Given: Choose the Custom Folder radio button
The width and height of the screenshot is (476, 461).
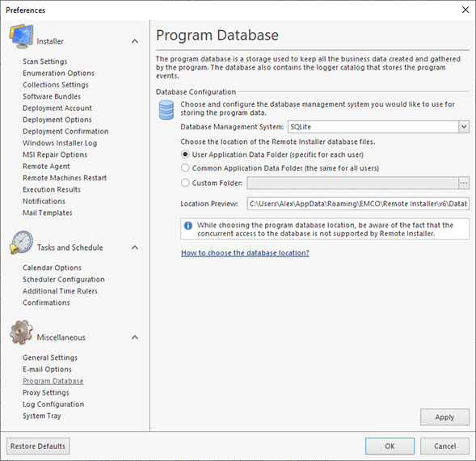Looking at the screenshot, I should (185, 183).
